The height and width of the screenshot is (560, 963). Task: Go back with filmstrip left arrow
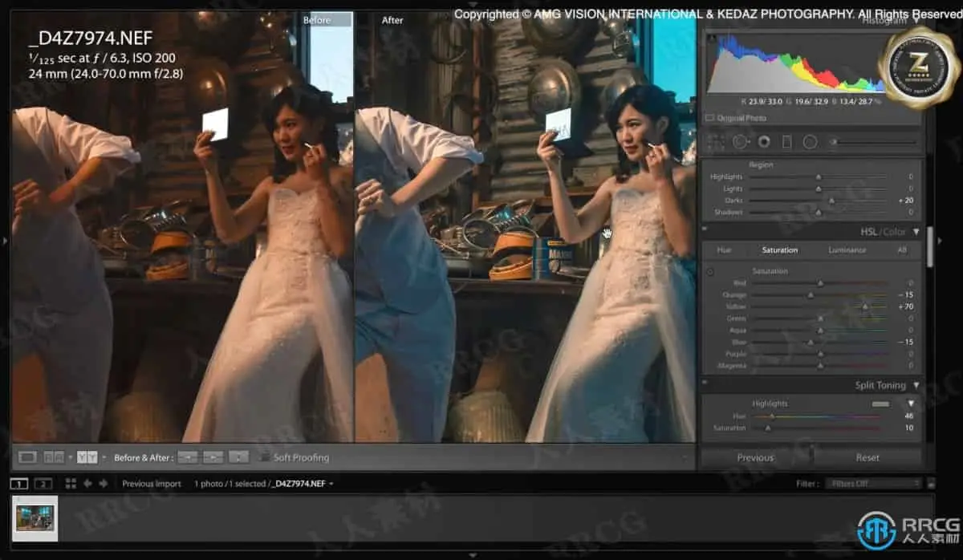(x=87, y=484)
